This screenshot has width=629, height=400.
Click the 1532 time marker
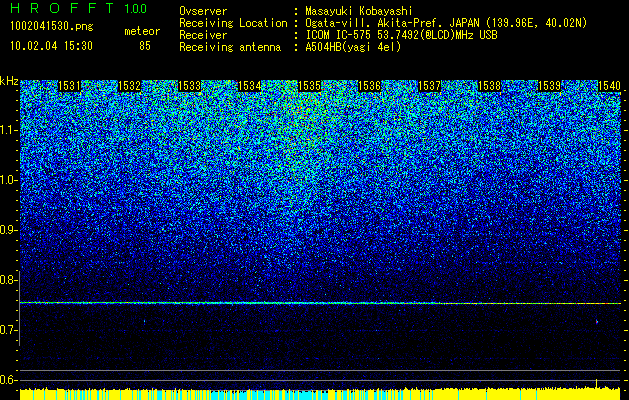pyautogui.click(x=129, y=86)
